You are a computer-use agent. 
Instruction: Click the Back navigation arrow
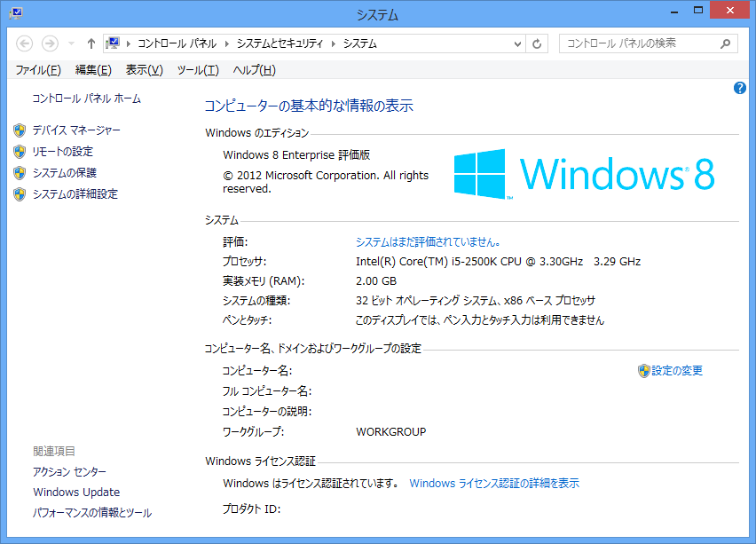point(25,43)
